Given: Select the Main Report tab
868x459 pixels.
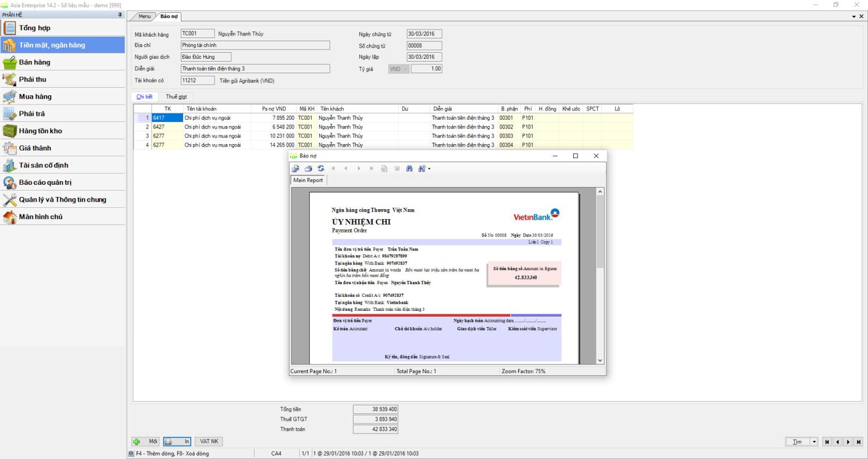Looking at the screenshot, I should point(308,180).
